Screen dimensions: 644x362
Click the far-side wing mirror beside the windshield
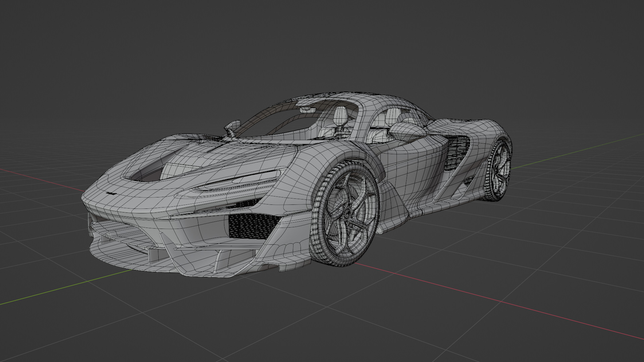[232, 128]
